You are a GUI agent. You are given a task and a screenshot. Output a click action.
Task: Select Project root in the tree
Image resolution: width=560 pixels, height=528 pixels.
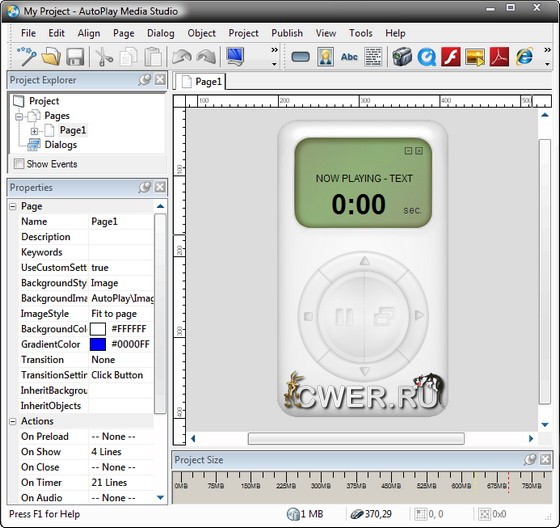point(44,101)
